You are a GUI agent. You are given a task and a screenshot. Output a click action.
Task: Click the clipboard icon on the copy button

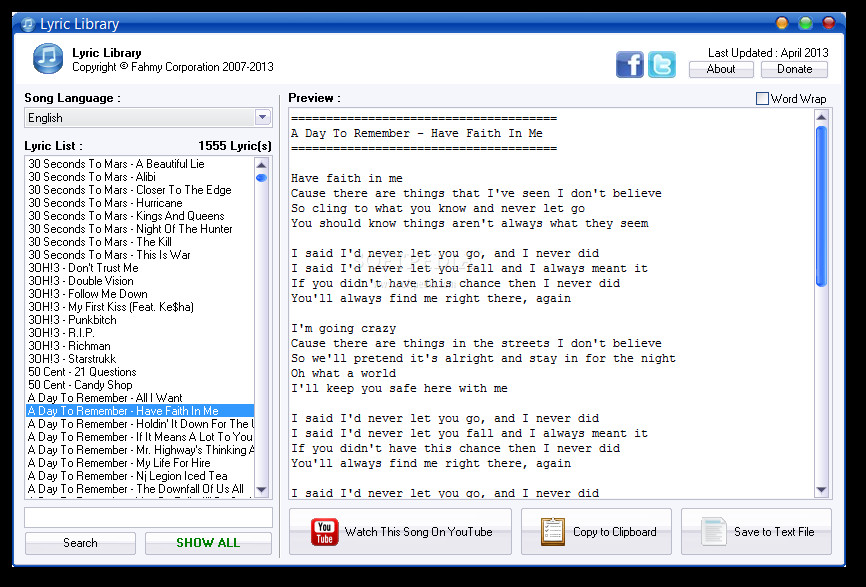pos(552,532)
